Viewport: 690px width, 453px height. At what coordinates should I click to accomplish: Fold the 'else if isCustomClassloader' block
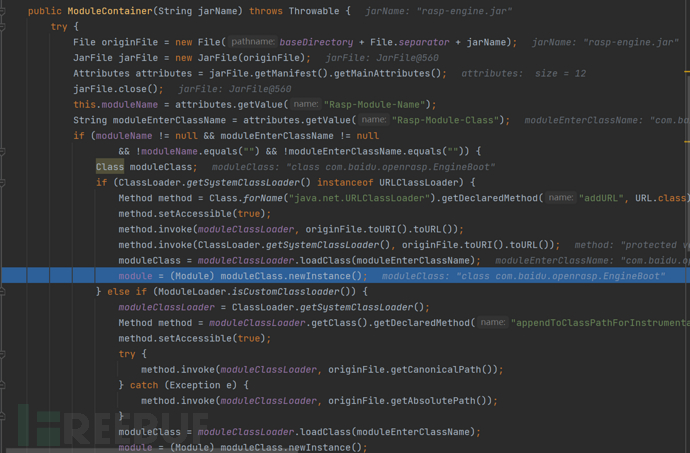click(5, 291)
